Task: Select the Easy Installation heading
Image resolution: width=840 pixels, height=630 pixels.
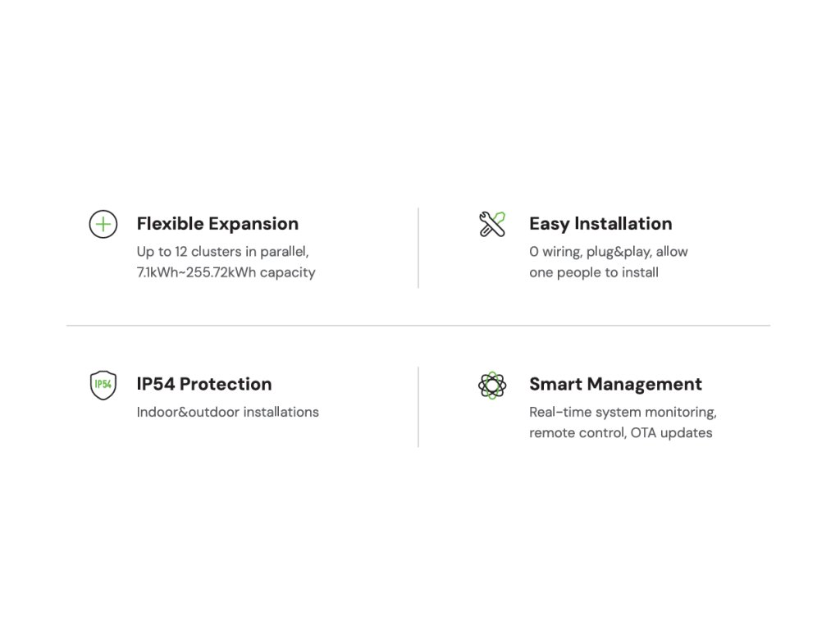Action: 600,224
